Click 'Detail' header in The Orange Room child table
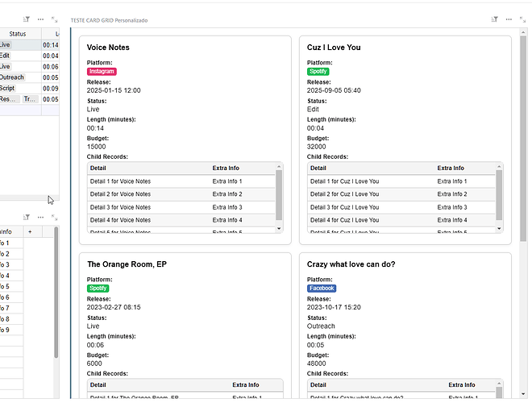This screenshot has height=403, width=532. [x=98, y=384]
